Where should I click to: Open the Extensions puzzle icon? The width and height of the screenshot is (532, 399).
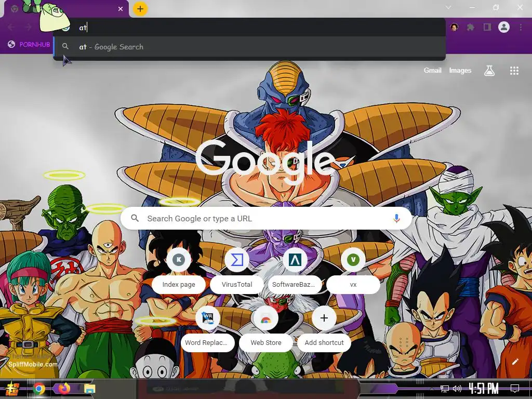pos(471,27)
